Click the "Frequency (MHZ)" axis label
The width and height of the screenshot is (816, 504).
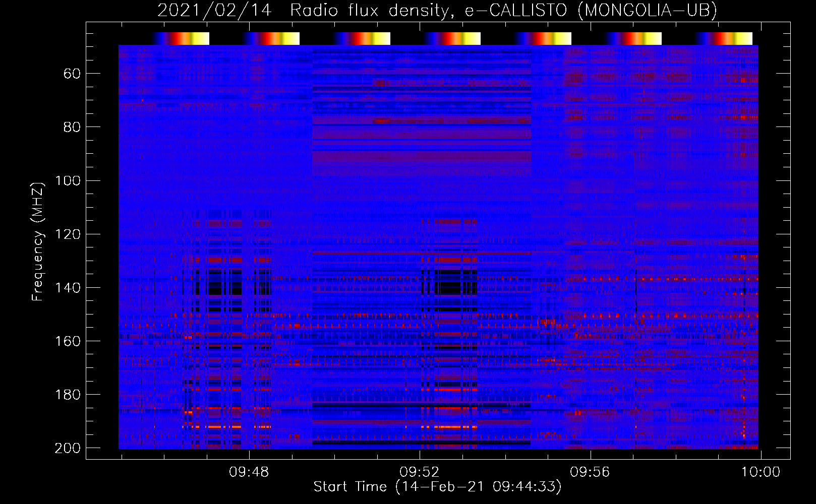38,241
